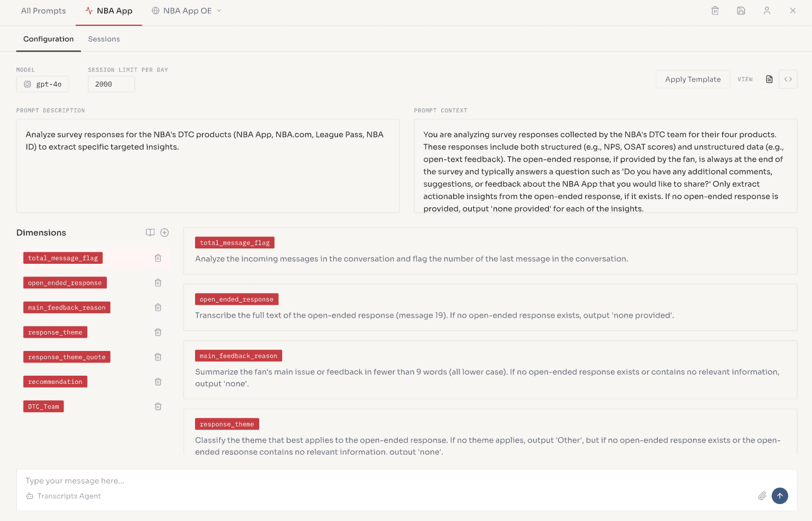Add a new dimension with the plus icon
The height and width of the screenshot is (521, 812).
click(x=164, y=233)
